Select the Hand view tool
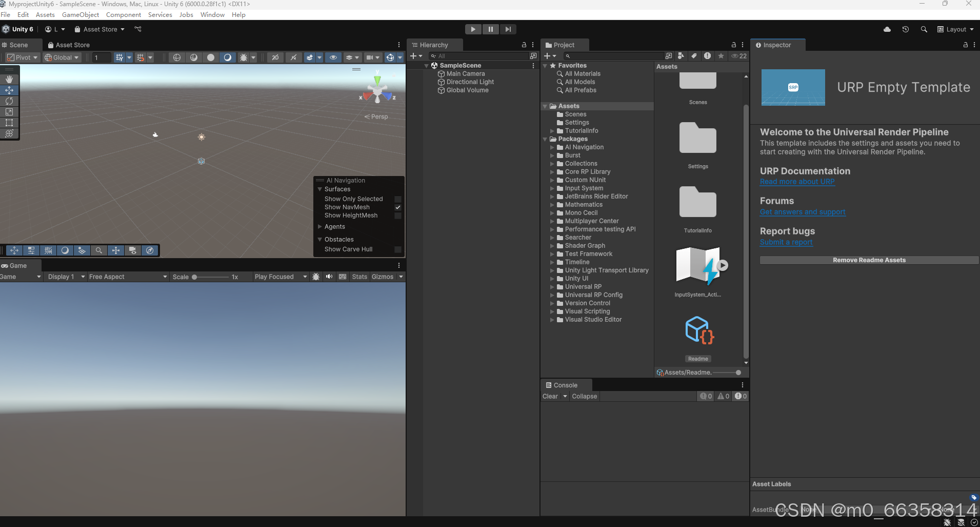This screenshot has height=527, width=980. click(x=9, y=80)
